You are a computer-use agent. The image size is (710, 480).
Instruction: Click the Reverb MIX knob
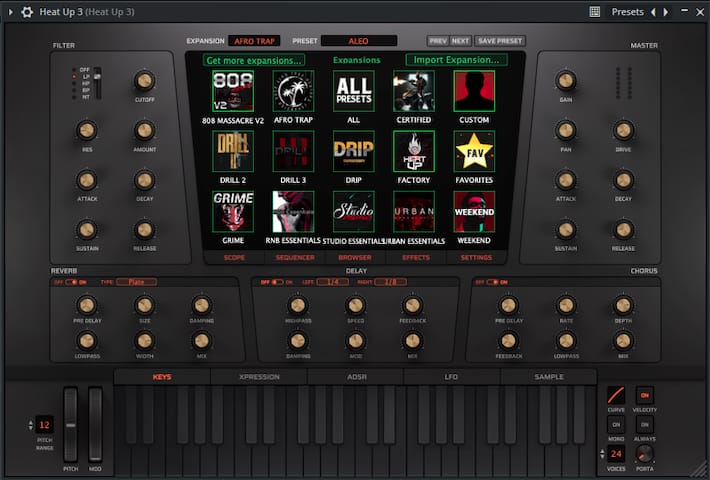click(x=201, y=341)
